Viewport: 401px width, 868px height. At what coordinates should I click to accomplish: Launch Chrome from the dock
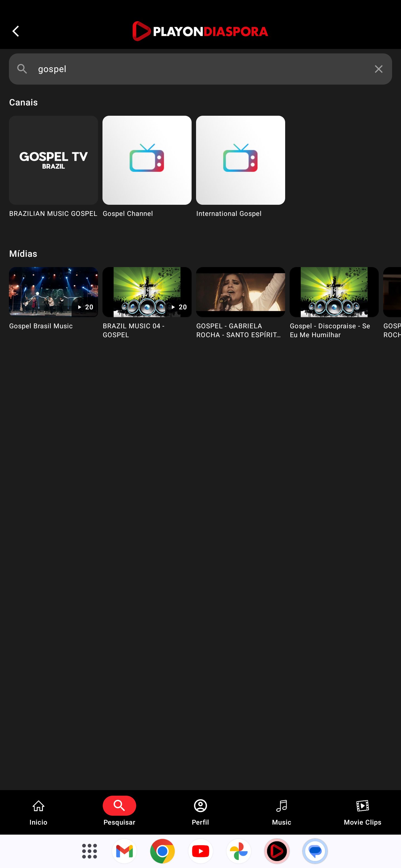[x=162, y=851]
